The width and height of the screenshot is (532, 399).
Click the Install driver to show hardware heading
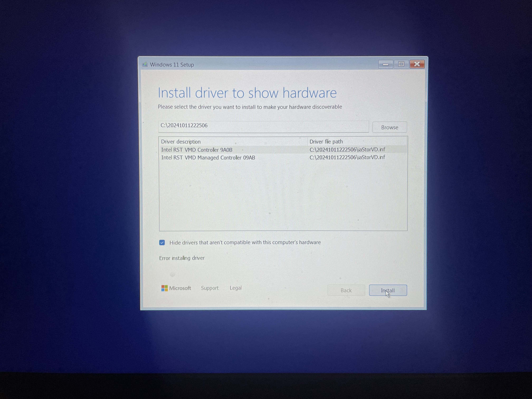pos(247,93)
